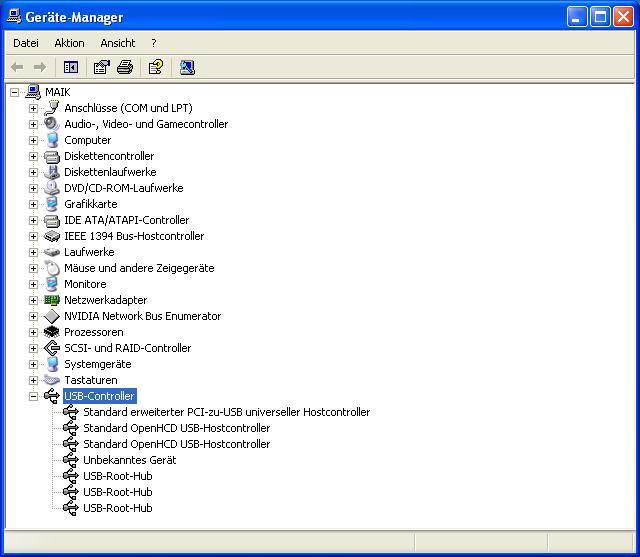Expand the Computer category
Screen dimensions: 640x557
tap(33, 140)
